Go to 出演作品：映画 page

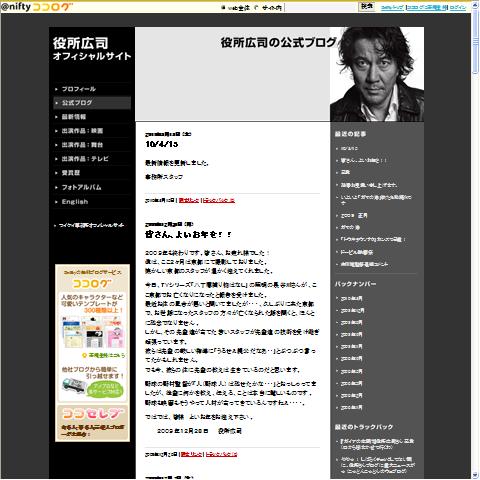tap(82, 131)
